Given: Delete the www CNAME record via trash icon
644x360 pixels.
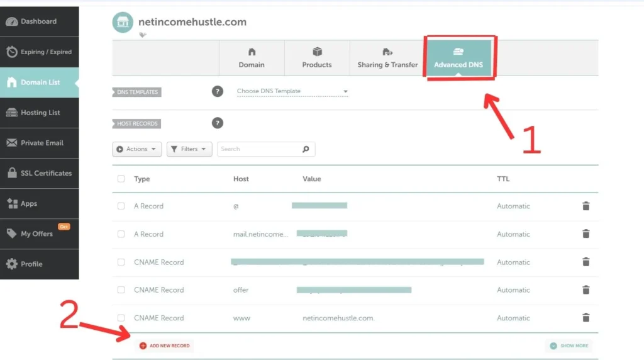Looking at the screenshot, I should click(x=586, y=318).
